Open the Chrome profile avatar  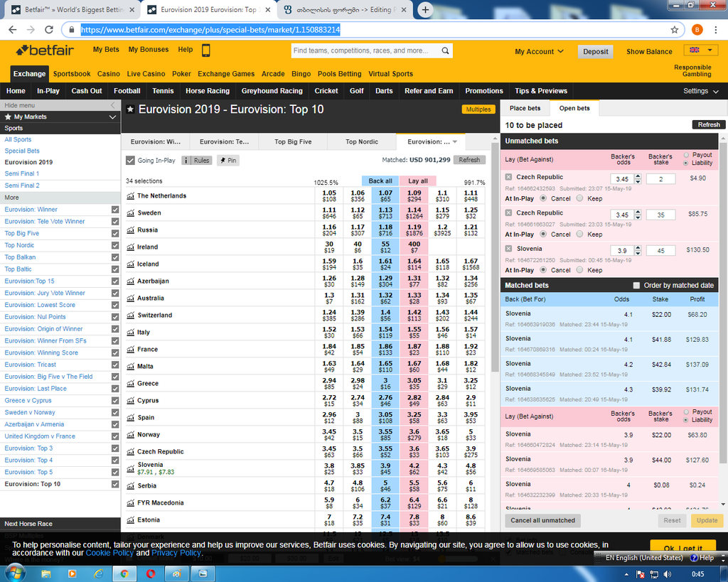pos(697,30)
